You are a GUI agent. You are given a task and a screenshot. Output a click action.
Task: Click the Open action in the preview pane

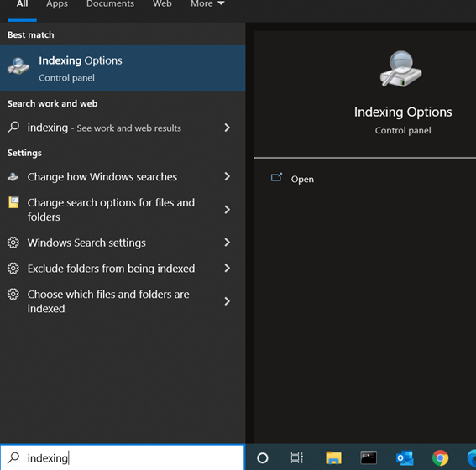click(x=302, y=180)
